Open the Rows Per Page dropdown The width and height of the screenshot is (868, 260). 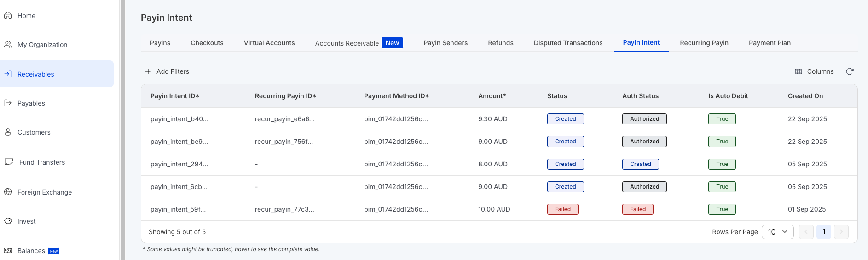(778, 232)
